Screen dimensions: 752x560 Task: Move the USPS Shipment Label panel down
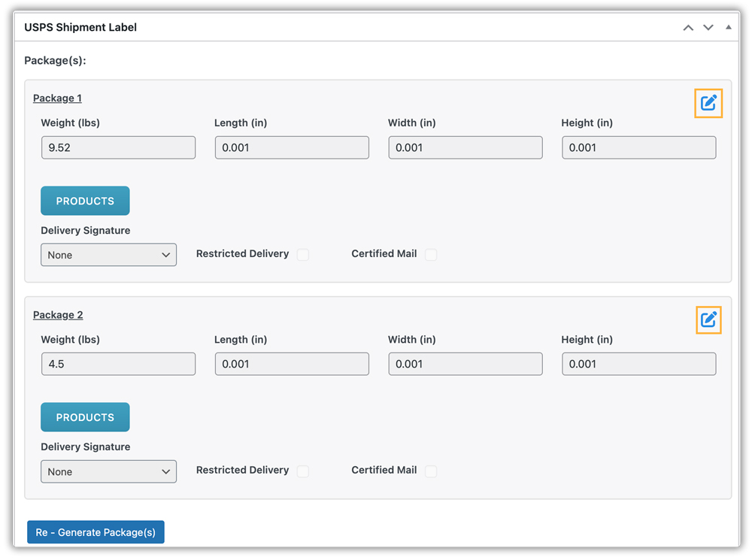[708, 28]
